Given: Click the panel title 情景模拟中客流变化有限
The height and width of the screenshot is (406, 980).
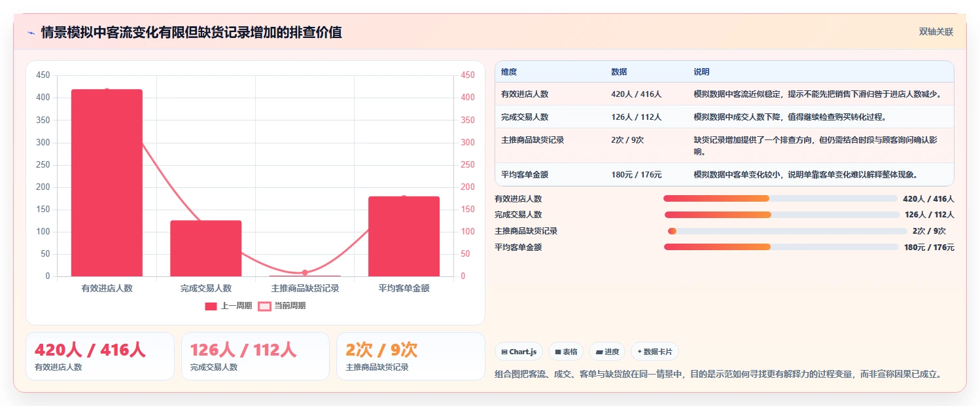Looking at the screenshot, I should click(x=191, y=33).
